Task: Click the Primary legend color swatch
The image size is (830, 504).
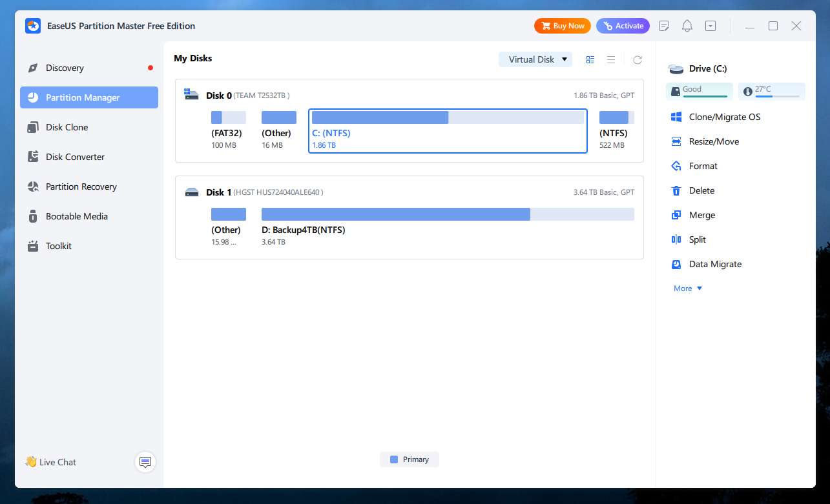Action: click(x=394, y=459)
